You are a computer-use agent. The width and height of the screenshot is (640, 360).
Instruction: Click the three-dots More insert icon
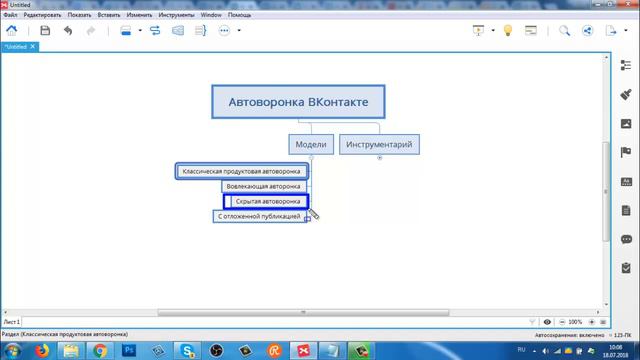coord(224,30)
